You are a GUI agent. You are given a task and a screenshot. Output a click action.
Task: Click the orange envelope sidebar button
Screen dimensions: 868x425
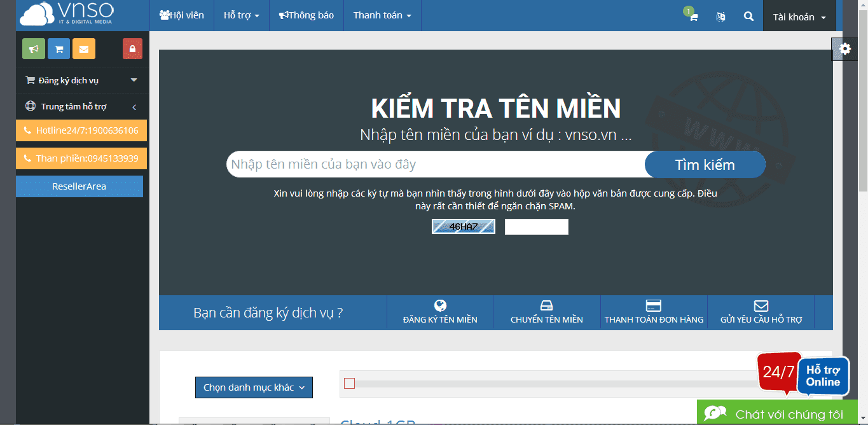[x=84, y=49]
